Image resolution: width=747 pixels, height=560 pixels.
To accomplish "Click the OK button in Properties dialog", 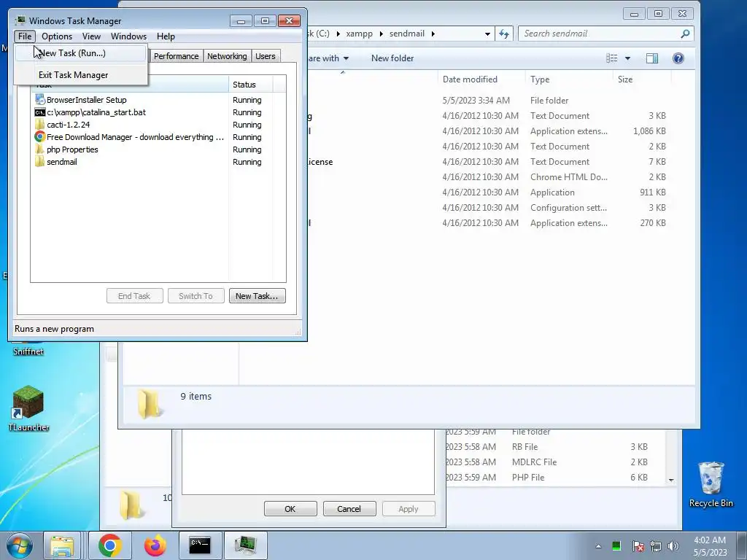I will (290, 508).
